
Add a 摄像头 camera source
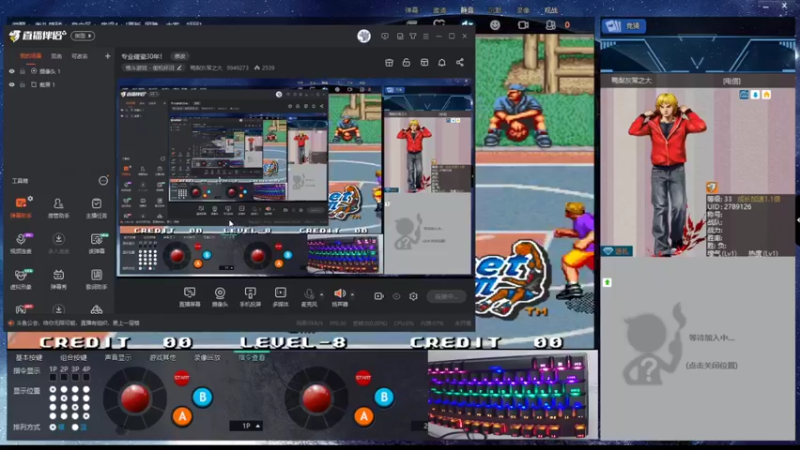tap(219, 296)
